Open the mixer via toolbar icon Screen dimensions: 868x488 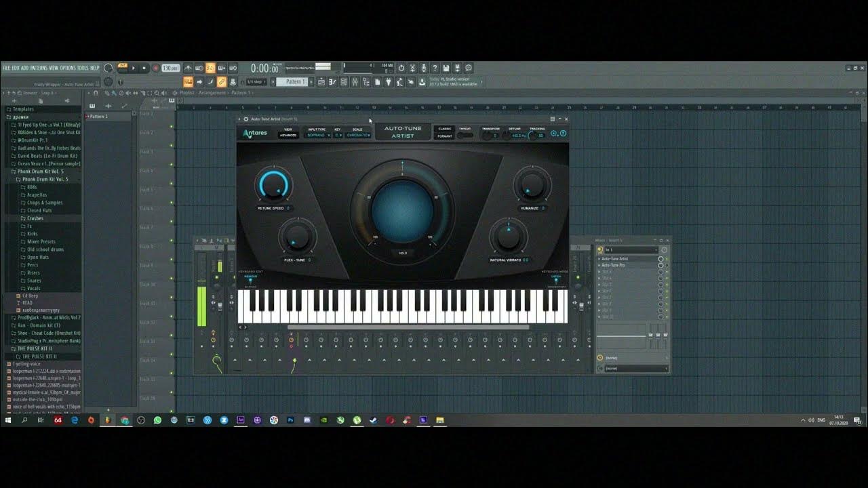pos(355,81)
